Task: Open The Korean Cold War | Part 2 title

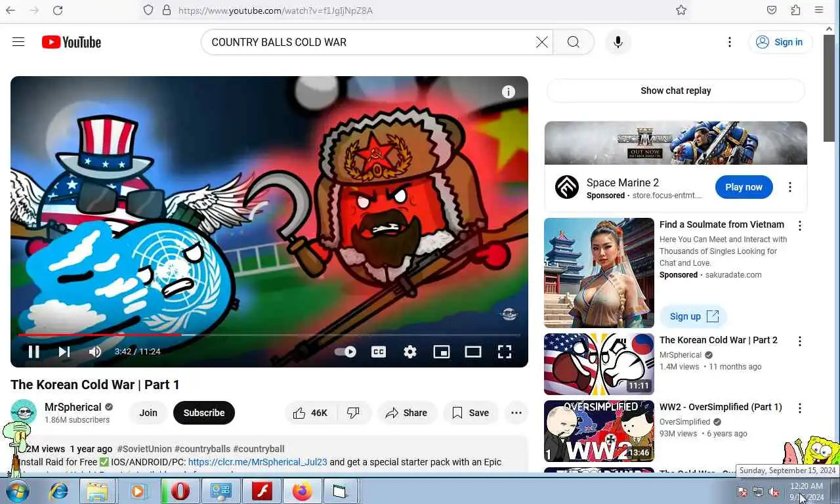Action: pyautogui.click(x=719, y=340)
